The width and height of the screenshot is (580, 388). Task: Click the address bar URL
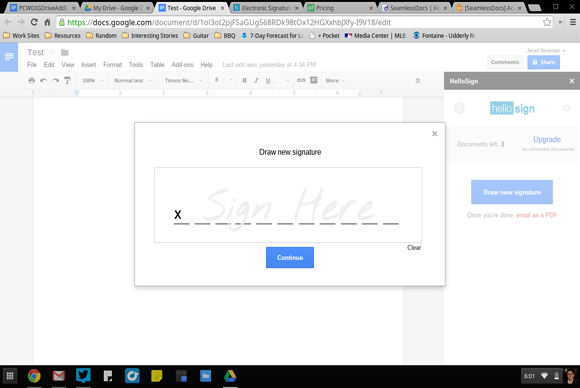(x=229, y=23)
